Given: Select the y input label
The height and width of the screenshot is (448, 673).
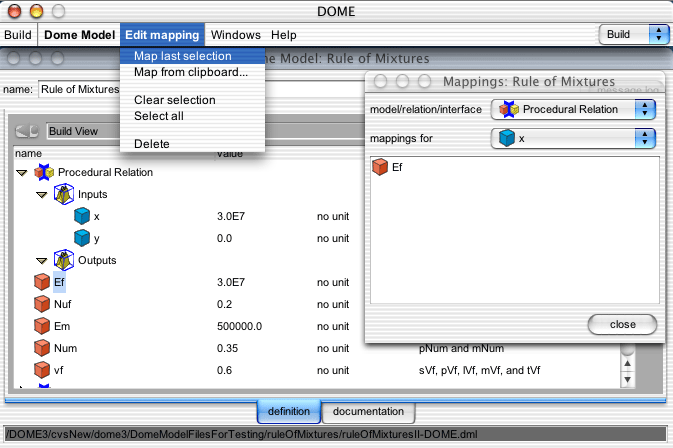Looking at the screenshot, I should click(x=97, y=239).
